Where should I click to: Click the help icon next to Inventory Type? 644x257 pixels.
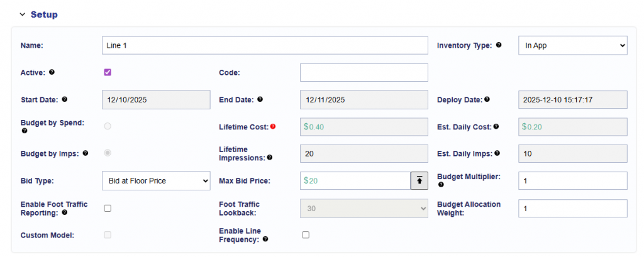pyautogui.click(x=499, y=45)
